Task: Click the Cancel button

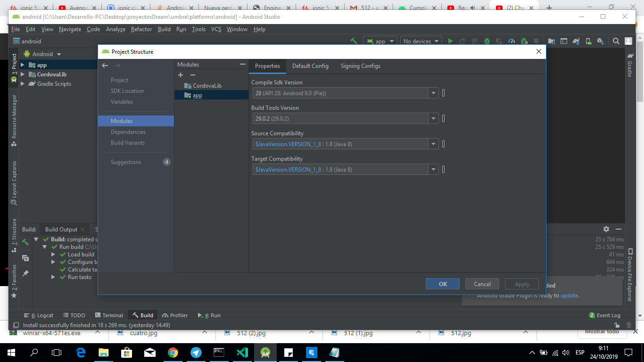Action: 482,284
